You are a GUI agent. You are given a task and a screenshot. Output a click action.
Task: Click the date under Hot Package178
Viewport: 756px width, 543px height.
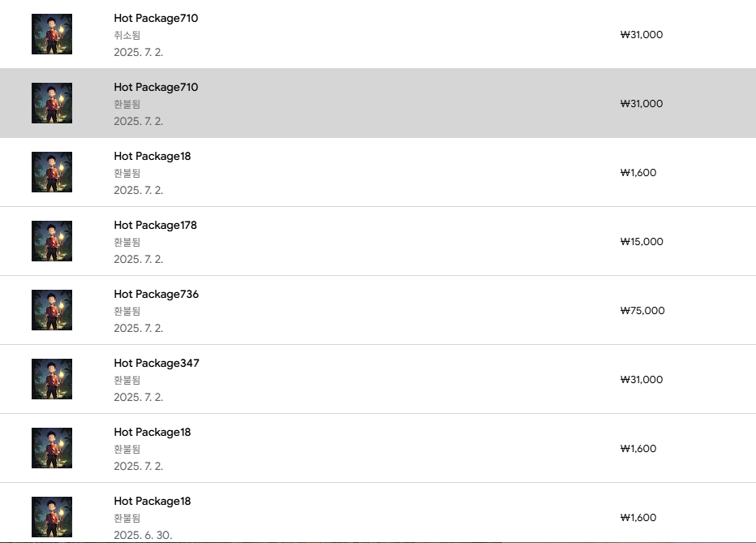click(139, 259)
